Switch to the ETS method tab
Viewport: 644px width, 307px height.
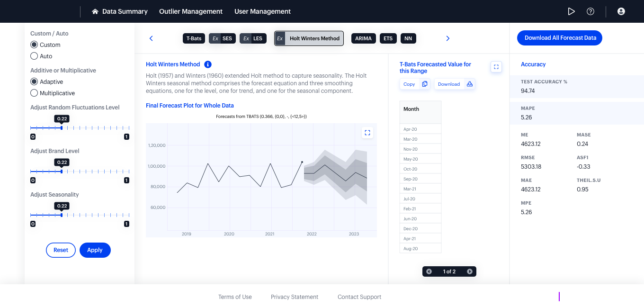click(388, 38)
